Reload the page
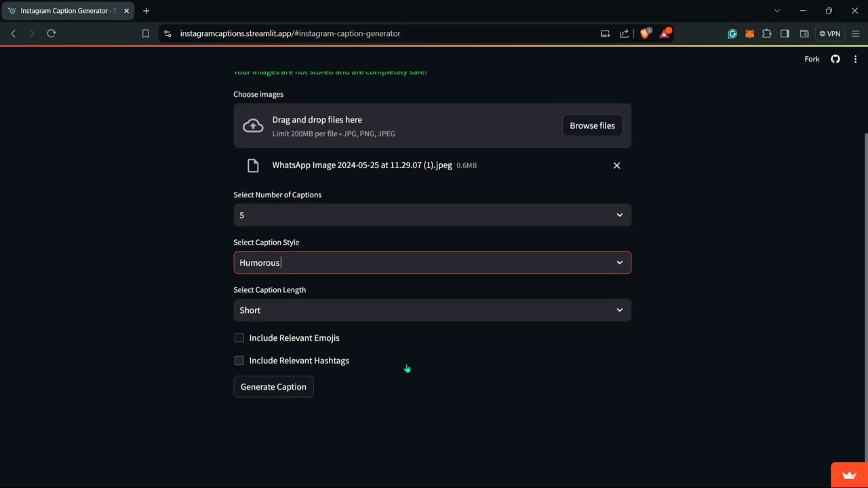 pos(51,33)
